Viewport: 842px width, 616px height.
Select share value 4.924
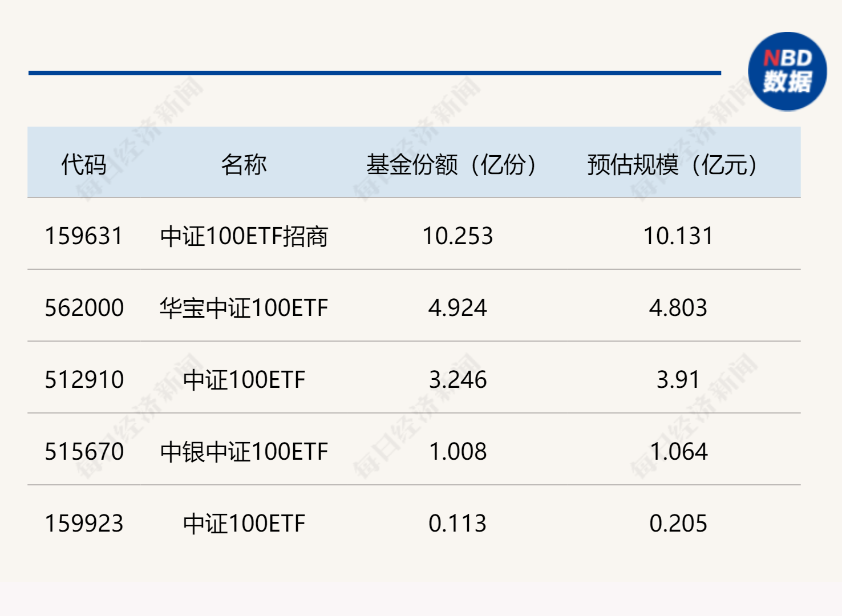[458, 308]
